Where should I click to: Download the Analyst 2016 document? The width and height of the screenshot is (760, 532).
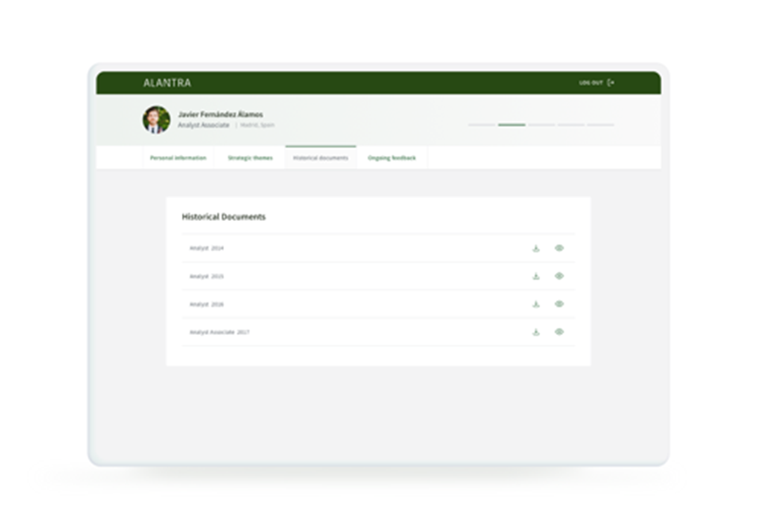[536, 304]
